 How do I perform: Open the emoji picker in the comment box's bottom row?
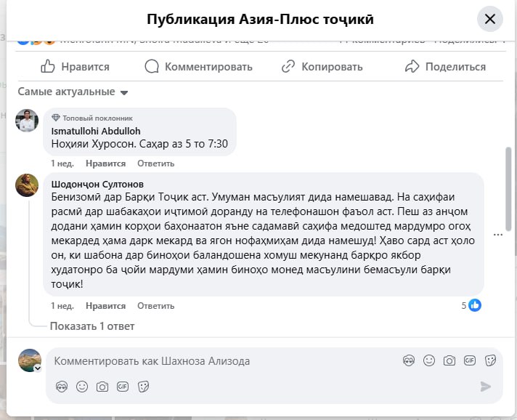[82, 387]
